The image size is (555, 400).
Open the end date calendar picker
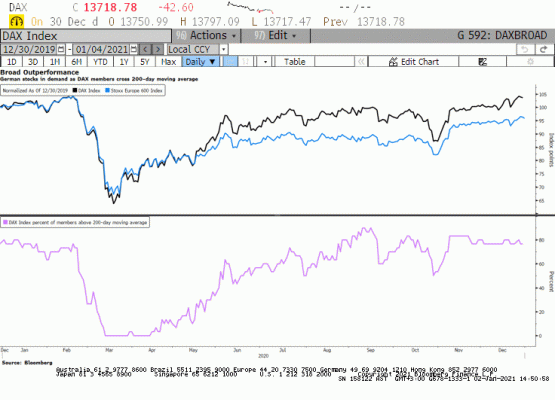pyautogui.click(x=134, y=49)
